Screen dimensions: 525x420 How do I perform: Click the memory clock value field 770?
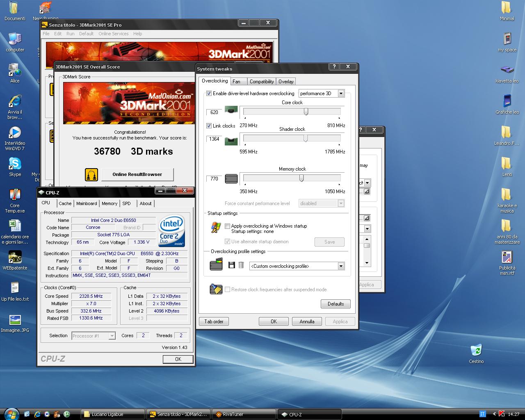(214, 179)
